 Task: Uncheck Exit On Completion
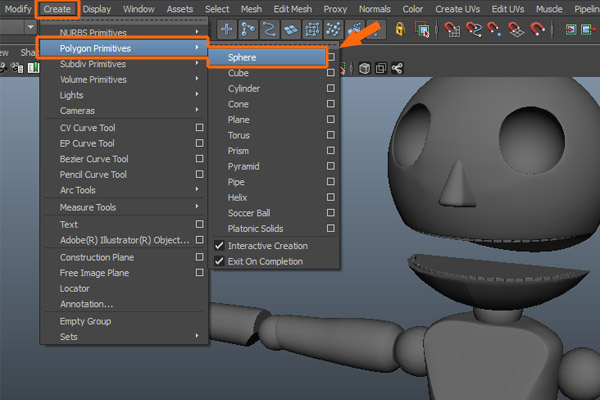(220, 262)
